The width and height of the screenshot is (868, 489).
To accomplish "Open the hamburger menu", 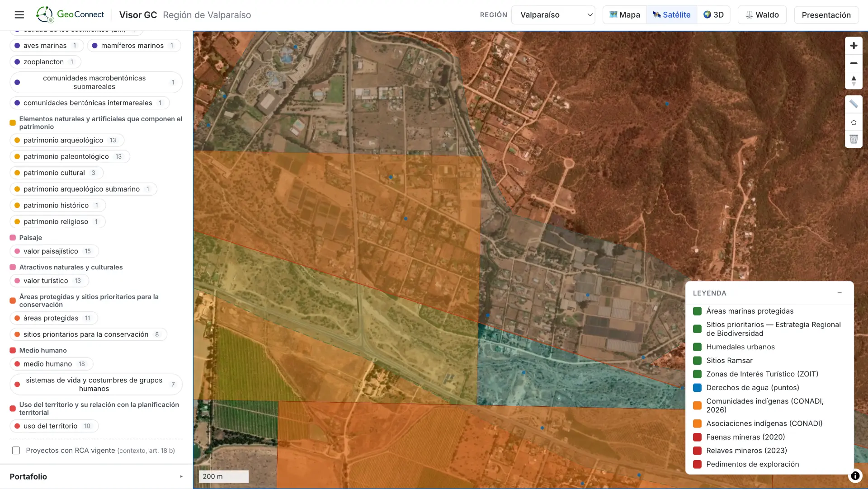I will tap(19, 15).
